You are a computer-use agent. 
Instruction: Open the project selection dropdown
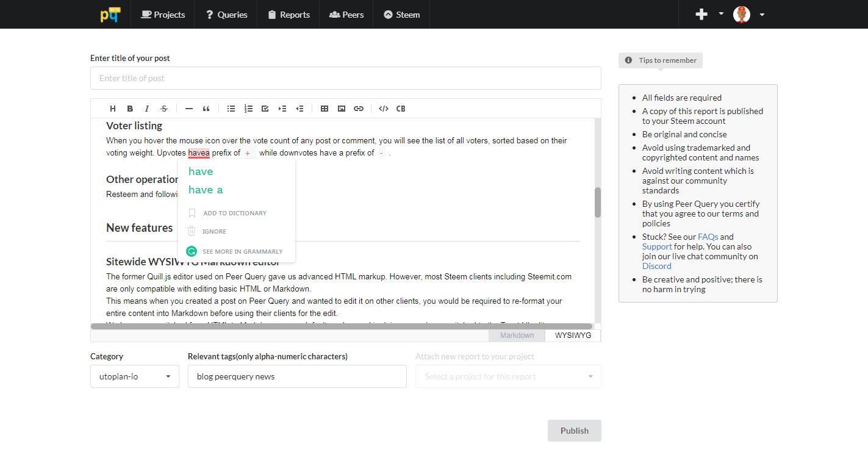508,376
